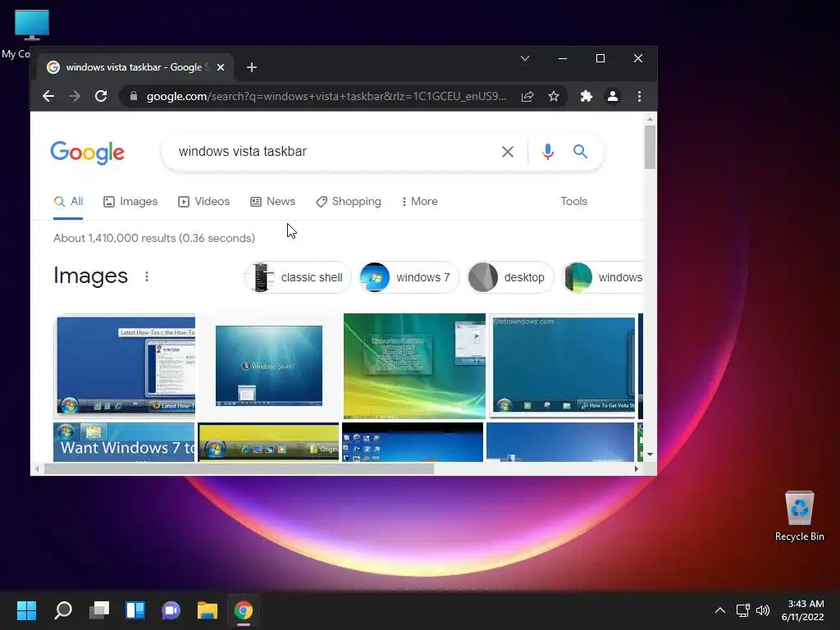Submit search with the magnifier button

580,152
